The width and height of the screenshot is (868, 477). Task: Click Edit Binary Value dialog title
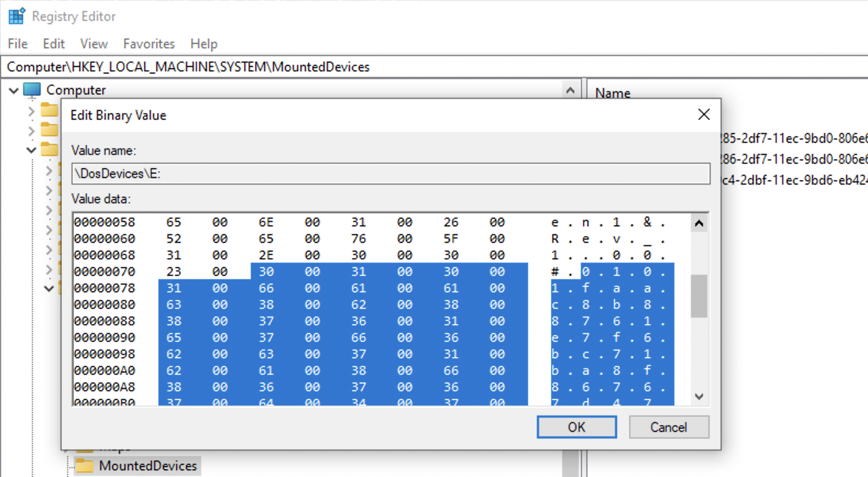coord(118,115)
